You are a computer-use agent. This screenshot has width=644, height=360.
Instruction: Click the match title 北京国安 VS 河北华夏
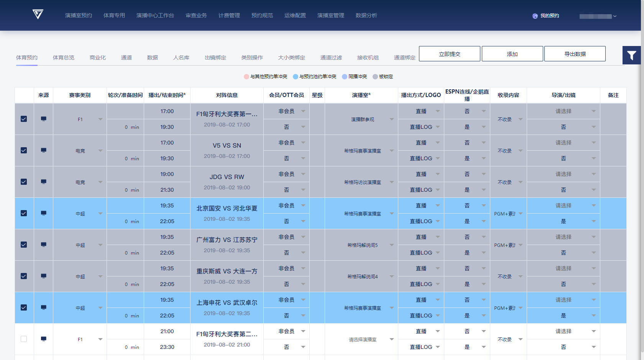tap(227, 209)
